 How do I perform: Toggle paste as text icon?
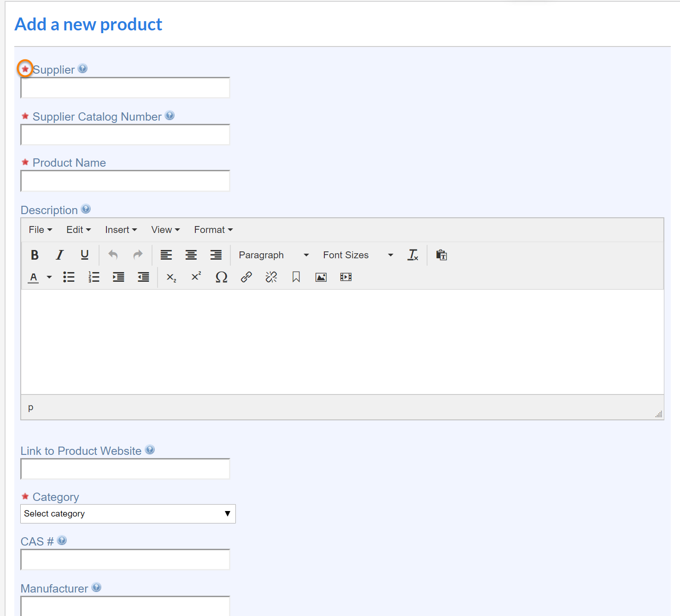(x=441, y=255)
